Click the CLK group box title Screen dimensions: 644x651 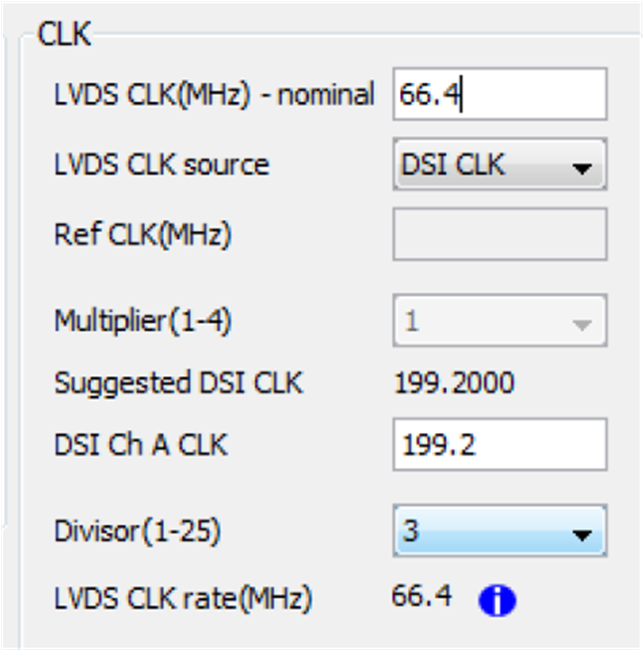point(63,35)
